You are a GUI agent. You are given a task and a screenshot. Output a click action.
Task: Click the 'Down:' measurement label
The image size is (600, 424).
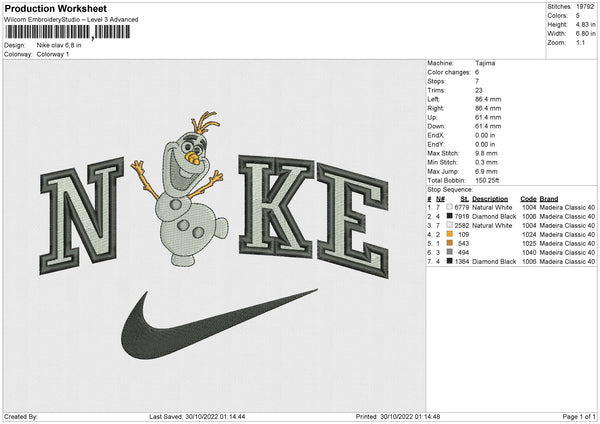coord(437,126)
